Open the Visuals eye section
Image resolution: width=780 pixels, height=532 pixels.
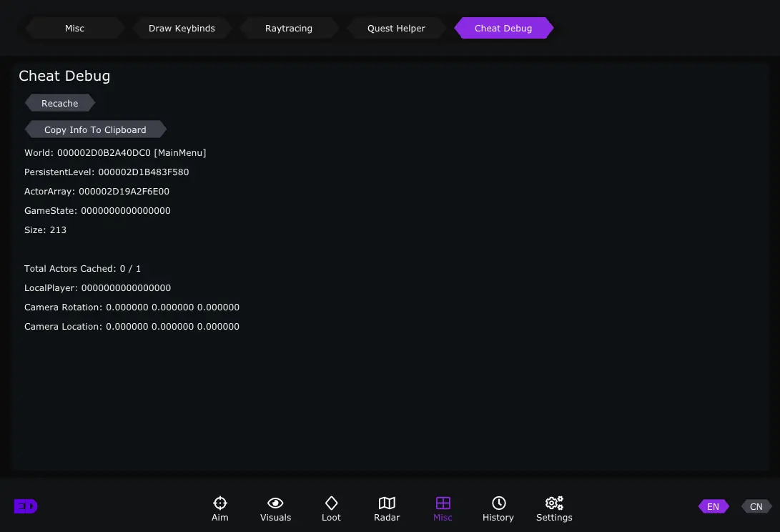click(x=275, y=508)
